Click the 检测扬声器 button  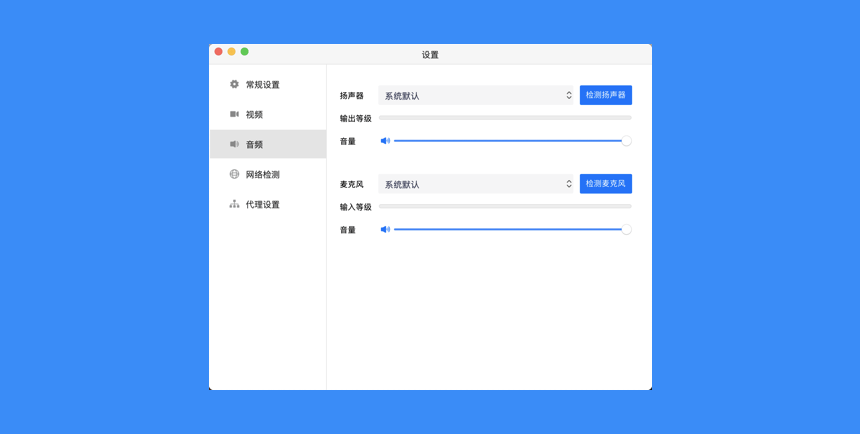[x=606, y=95]
